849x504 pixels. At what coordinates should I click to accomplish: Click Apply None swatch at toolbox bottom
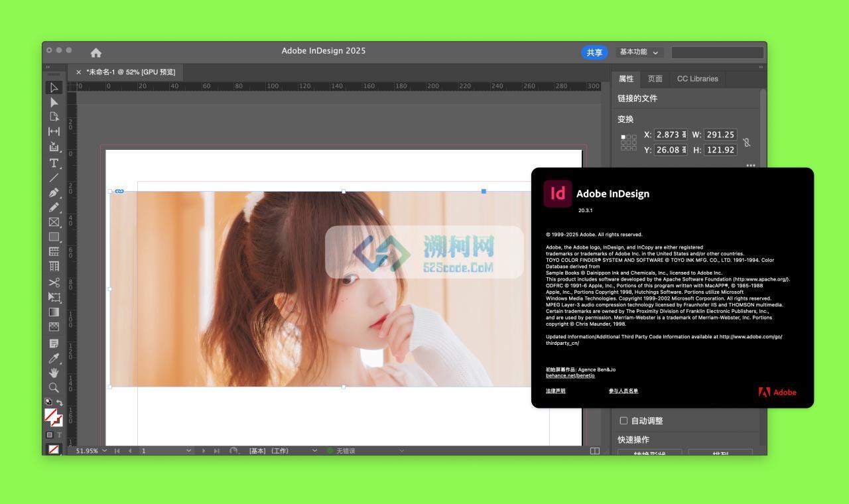[54, 449]
